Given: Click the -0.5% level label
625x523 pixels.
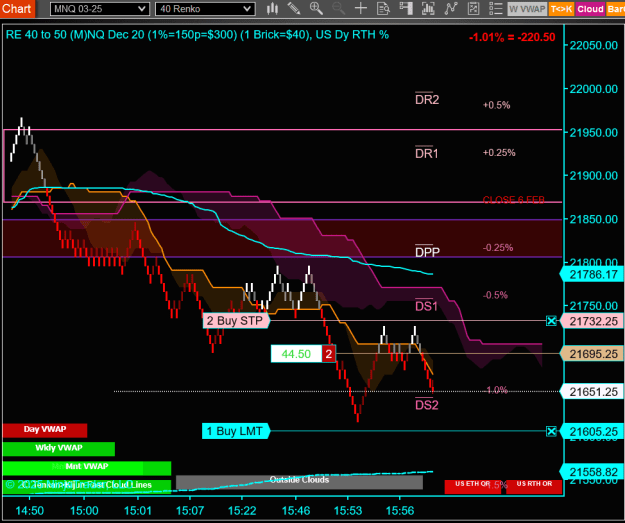Looking at the screenshot, I should (495, 295).
